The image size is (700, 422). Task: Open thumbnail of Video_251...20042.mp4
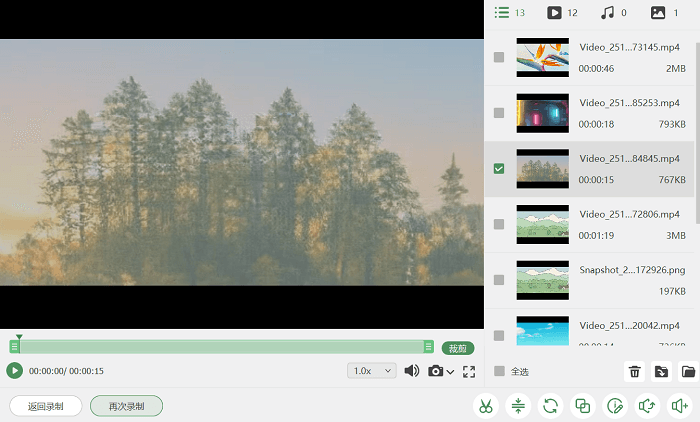pyautogui.click(x=542, y=331)
